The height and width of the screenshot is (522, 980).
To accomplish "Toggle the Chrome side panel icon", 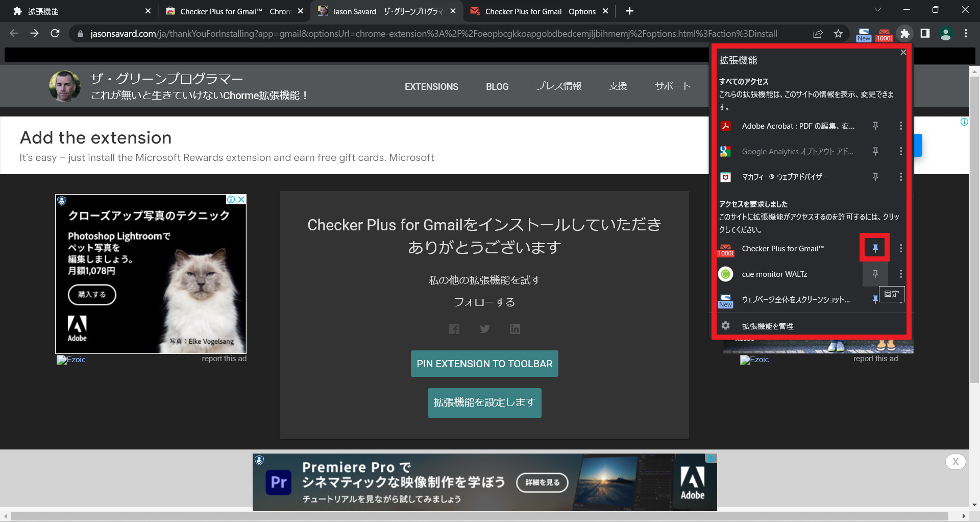I will 925,34.
